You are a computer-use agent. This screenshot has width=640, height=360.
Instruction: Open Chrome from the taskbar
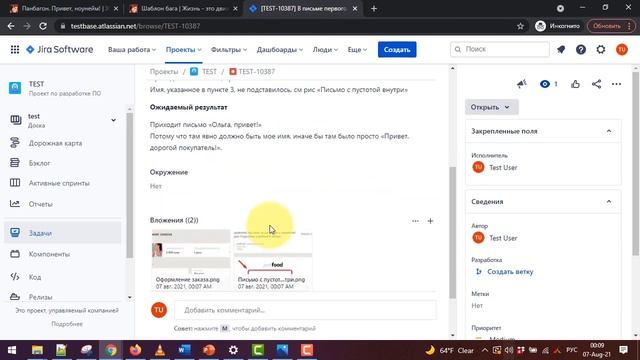point(111,350)
